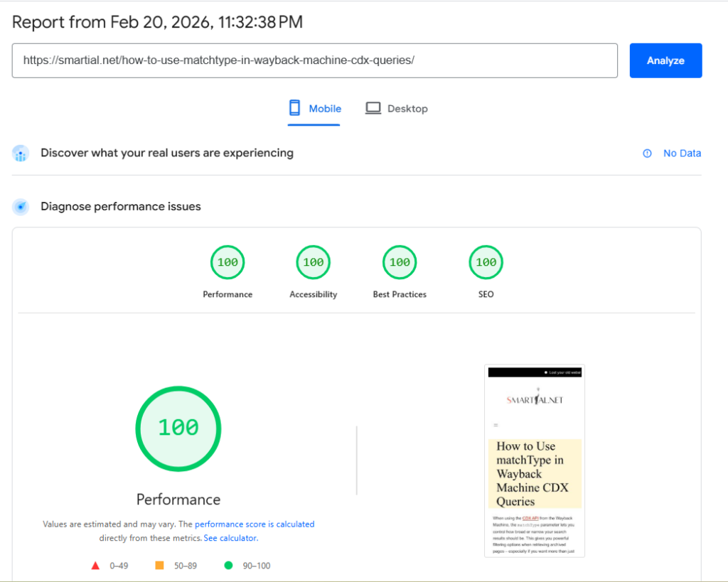Viewport: 728px width, 582px height.
Task: Click the desktop laptop icon
Action: click(373, 109)
